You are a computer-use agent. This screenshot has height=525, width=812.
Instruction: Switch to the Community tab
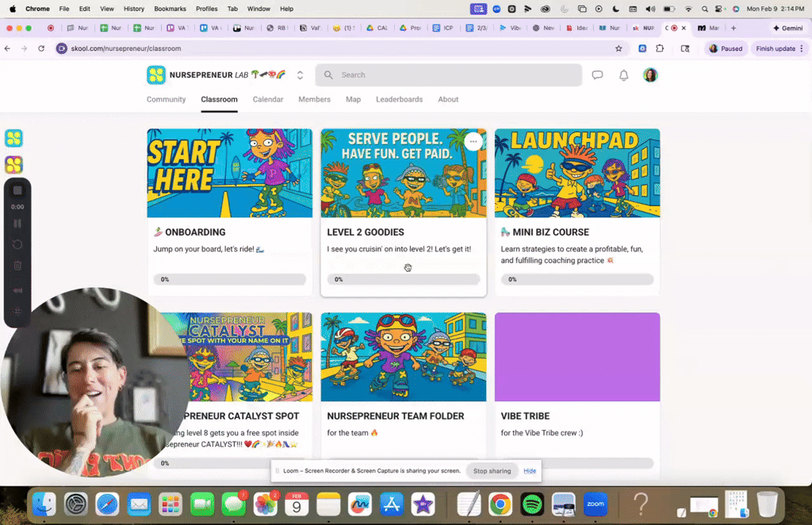tap(166, 99)
